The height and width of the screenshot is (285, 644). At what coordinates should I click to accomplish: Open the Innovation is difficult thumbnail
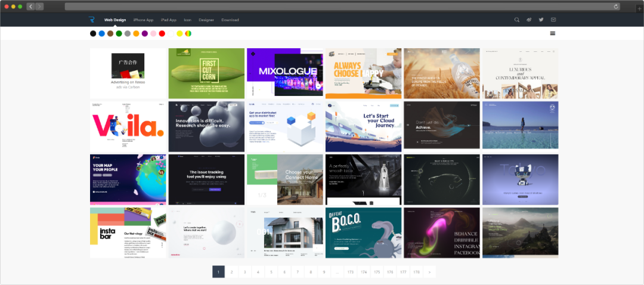tap(206, 126)
